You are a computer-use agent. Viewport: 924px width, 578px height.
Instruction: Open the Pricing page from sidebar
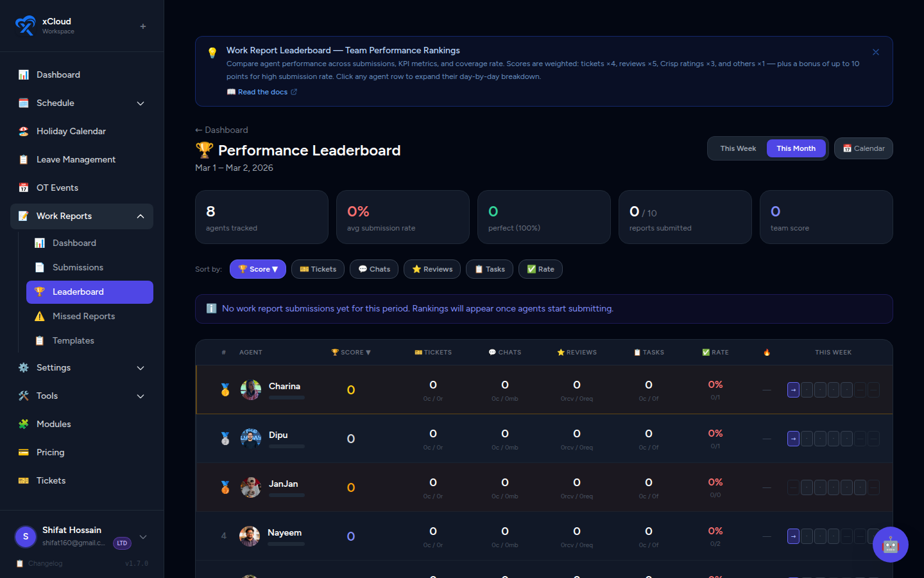click(51, 452)
